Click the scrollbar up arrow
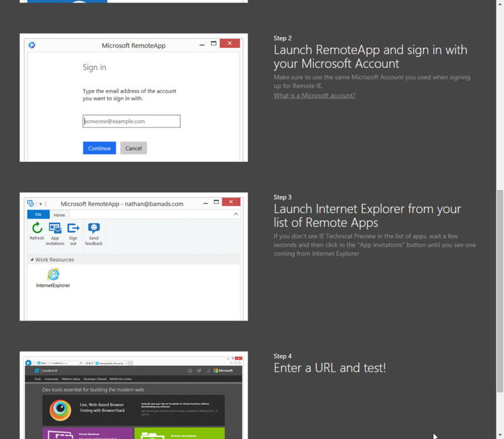Image resolution: width=504 pixels, height=439 pixels. 500,3
